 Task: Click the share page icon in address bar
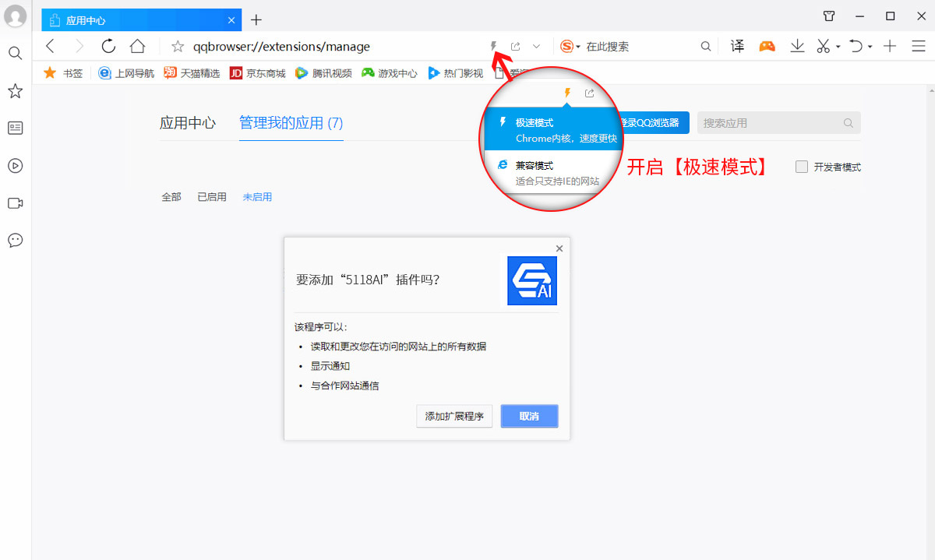515,46
